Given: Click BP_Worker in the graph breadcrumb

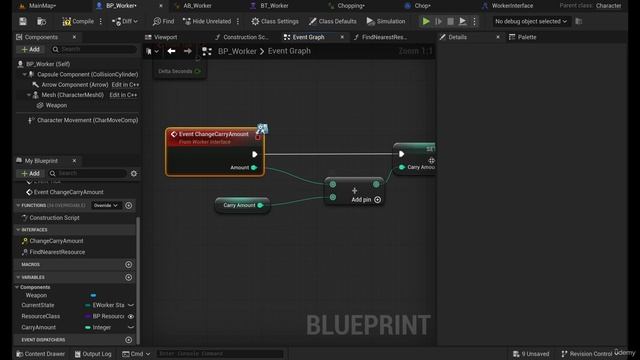Looking at the screenshot, I should 237,51.
